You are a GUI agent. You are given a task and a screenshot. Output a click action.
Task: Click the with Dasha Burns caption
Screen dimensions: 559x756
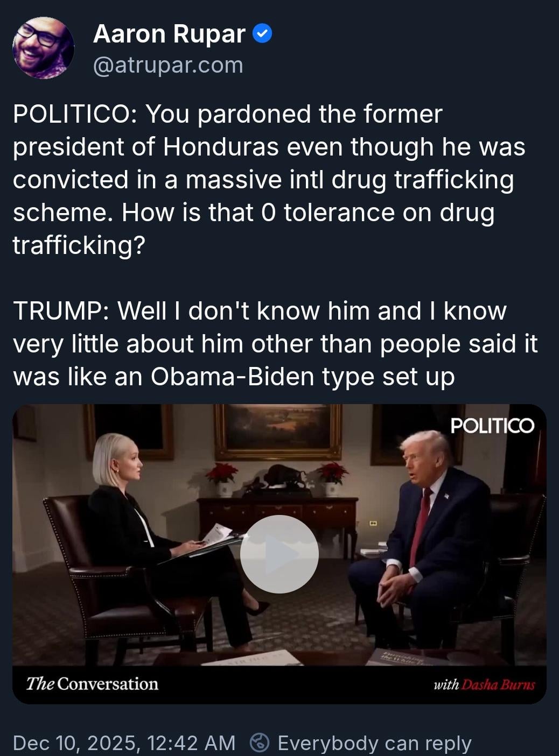pos(484,684)
